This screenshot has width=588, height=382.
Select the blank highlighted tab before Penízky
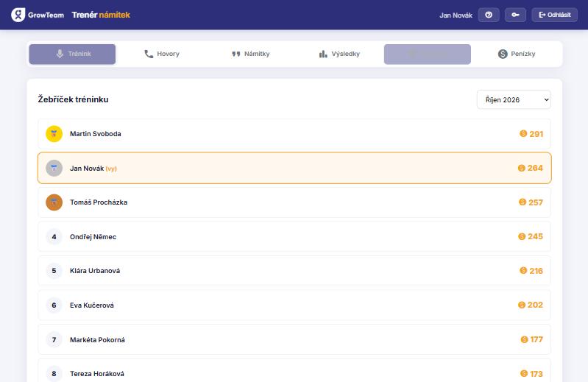click(428, 54)
